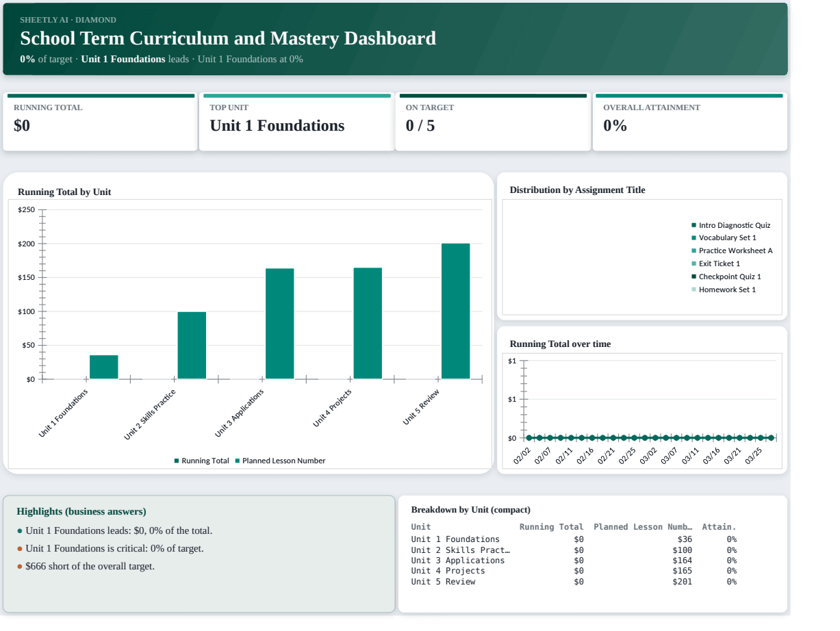Click the 'Unit 1 Foundations is critical' line

pos(110,549)
